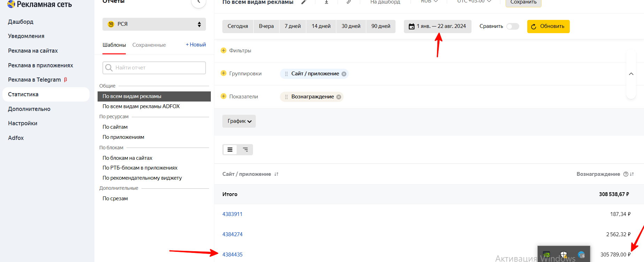Add grouping with plus icon near Группировки
644x262 pixels.
[x=224, y=73]
